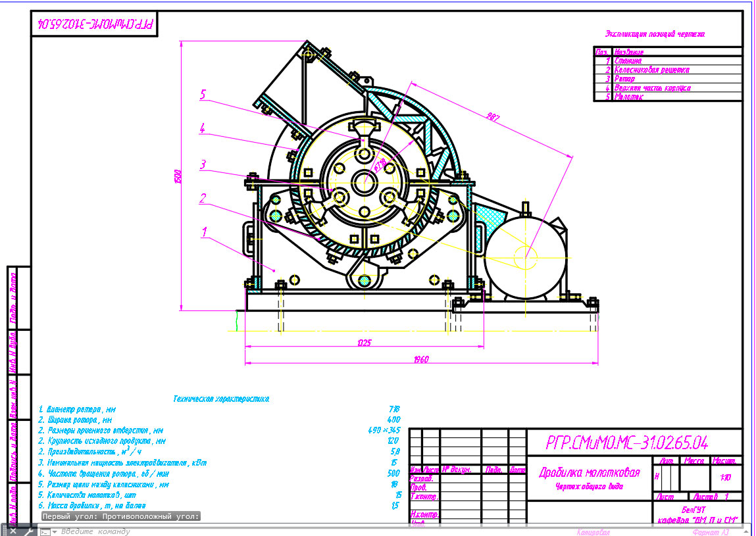Click position callout number 2
The height and width of the screenshot is (536, 756).
pos(203,197)
